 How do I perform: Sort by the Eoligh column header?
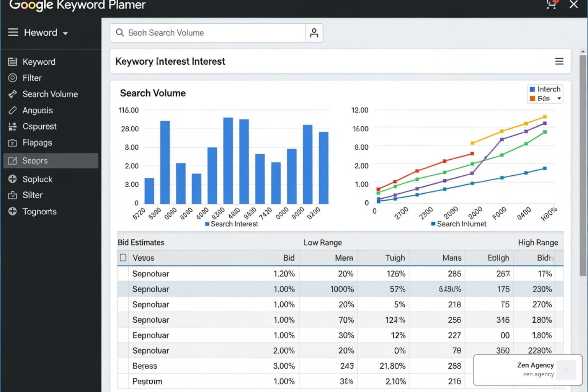pyautogui.click(x=498, y=258)
